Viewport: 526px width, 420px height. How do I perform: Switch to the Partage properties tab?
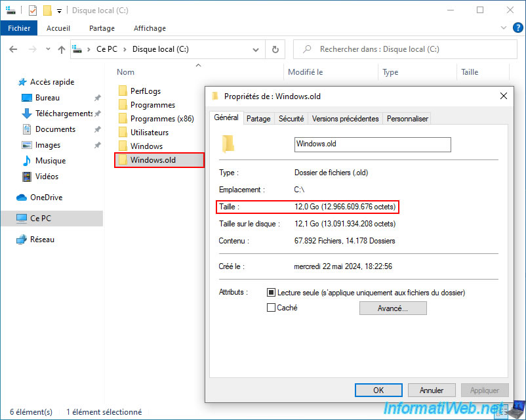[258, 119]
